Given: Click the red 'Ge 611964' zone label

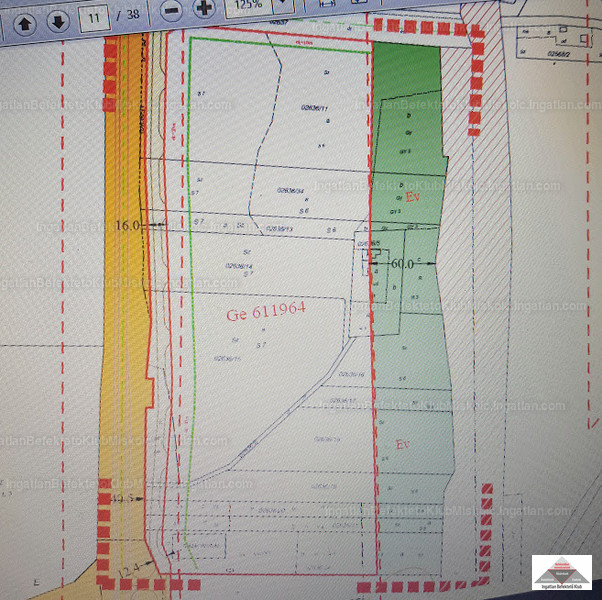Looking at the screenshot, I should (265, 312).
